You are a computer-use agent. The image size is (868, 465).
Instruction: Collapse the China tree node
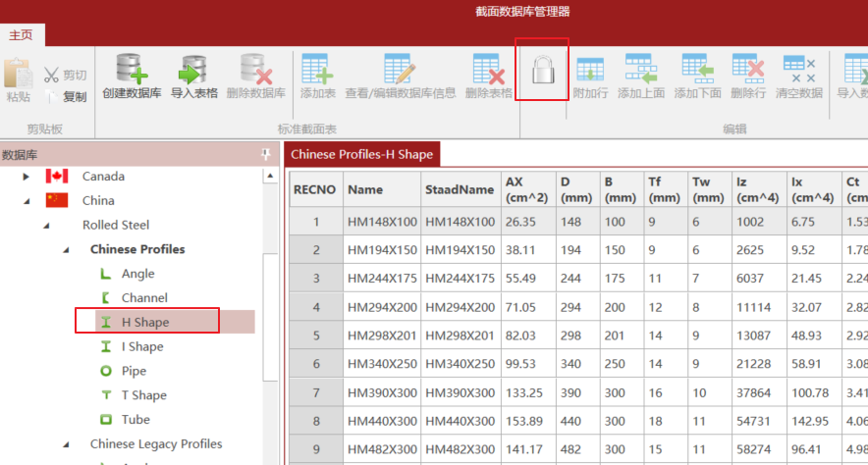[27, 201]
